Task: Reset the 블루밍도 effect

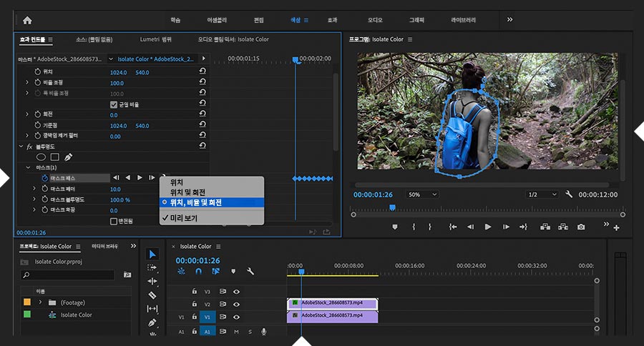Action: (203, 146)
